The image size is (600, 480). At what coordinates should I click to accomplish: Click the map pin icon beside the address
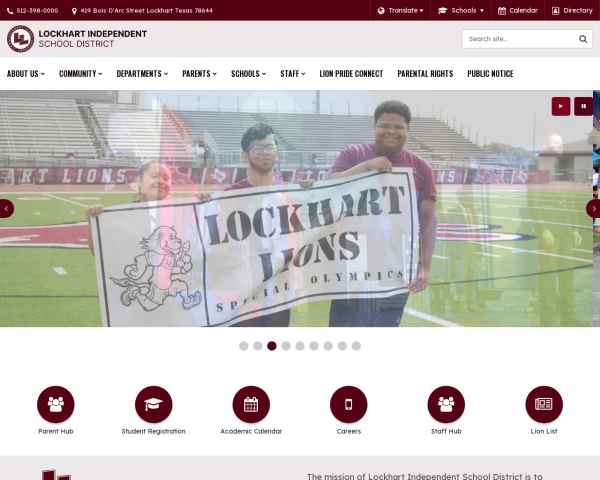pos(74,11)
